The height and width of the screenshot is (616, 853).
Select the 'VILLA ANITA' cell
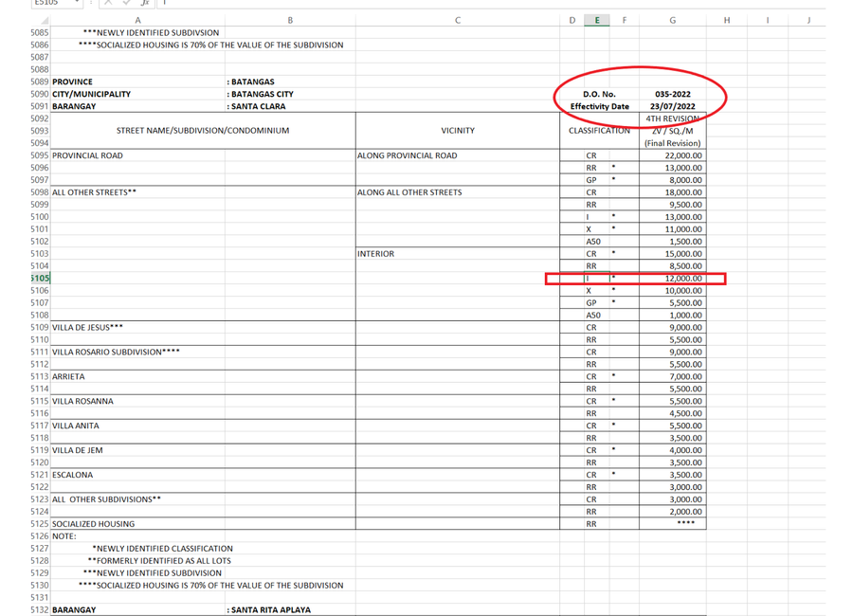[x=137, y=426]
